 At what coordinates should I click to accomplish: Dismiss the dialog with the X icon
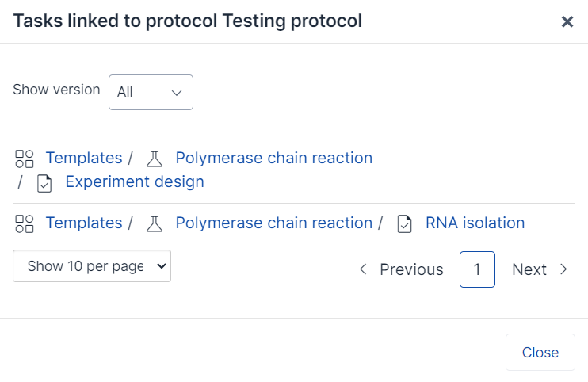tap(567, 21)
